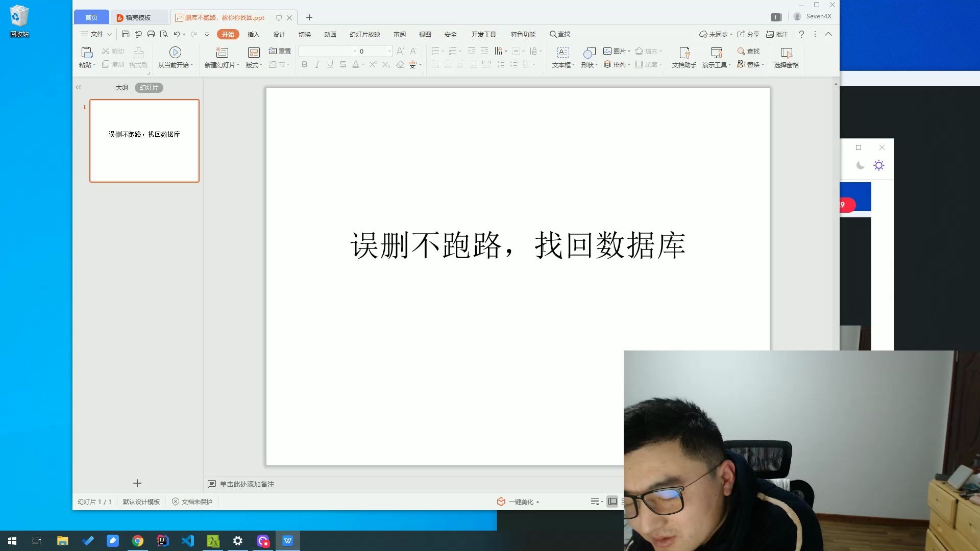Click the Shapes (形状) icon
Viewport: 980px width, 551px height.
pos(589,53)
